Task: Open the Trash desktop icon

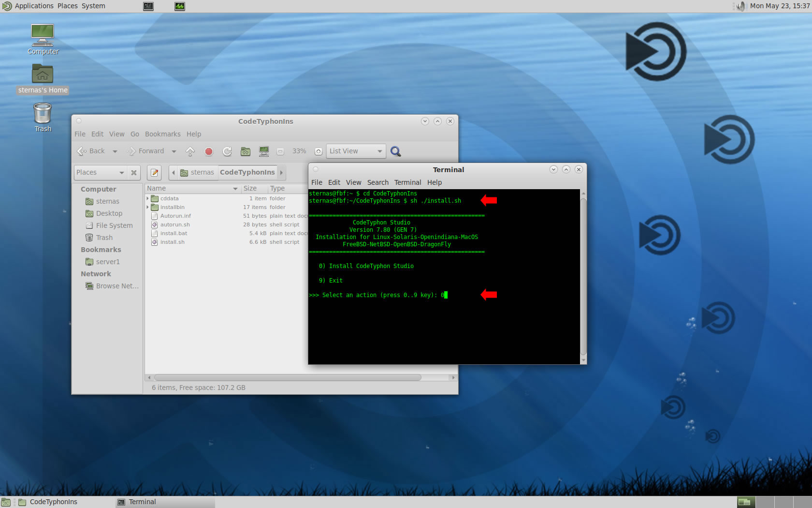Action: 43,118
